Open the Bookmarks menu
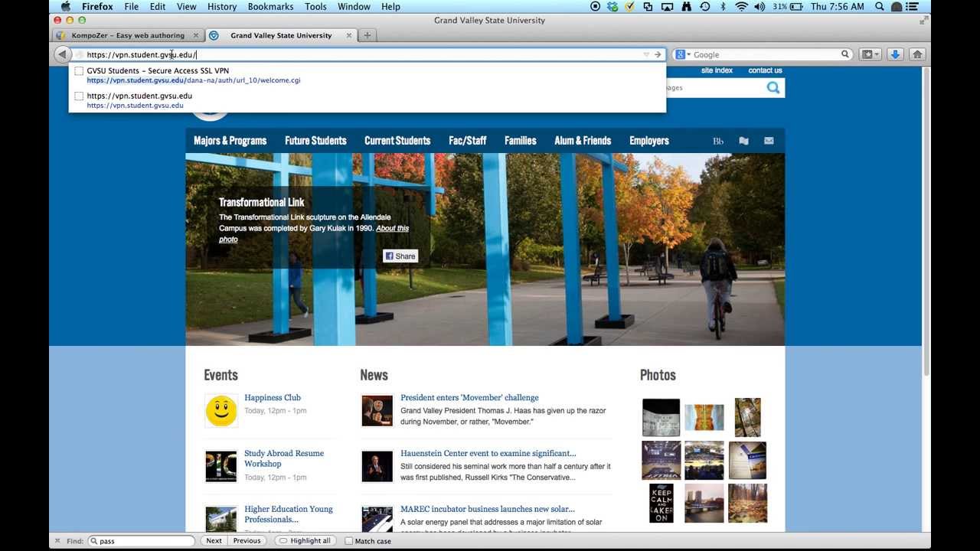Screen dimensions: 980x551 click(270, 6)
